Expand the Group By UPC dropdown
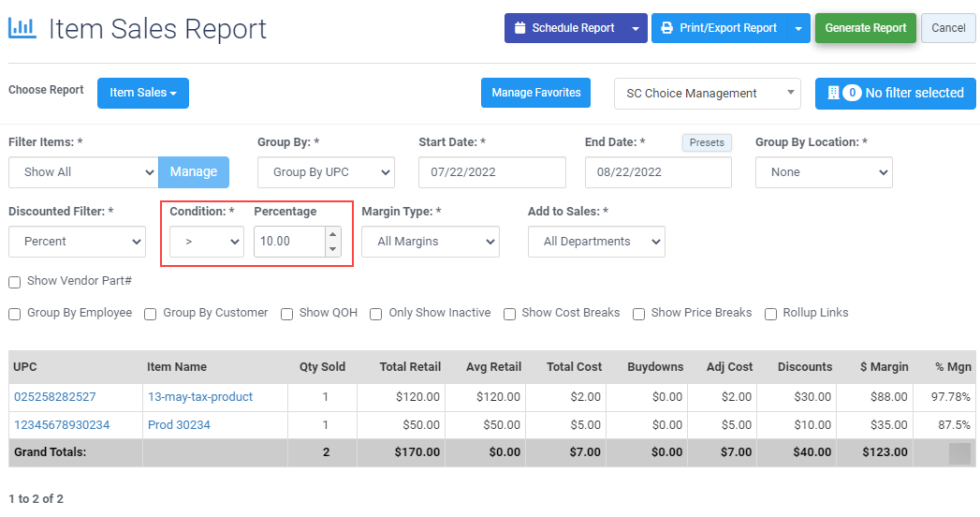Screen dimensions: 980x517 (326, 172)
